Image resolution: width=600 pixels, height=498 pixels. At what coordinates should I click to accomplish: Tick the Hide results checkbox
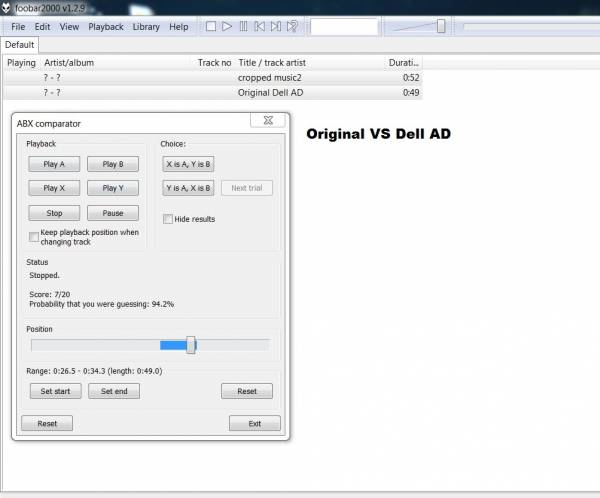[168, 219]
